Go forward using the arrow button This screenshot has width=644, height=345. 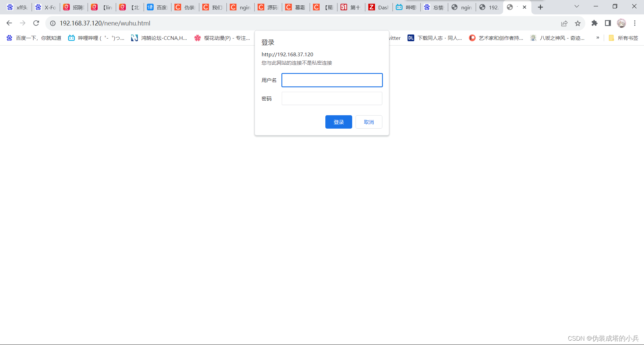pos(23,23)
